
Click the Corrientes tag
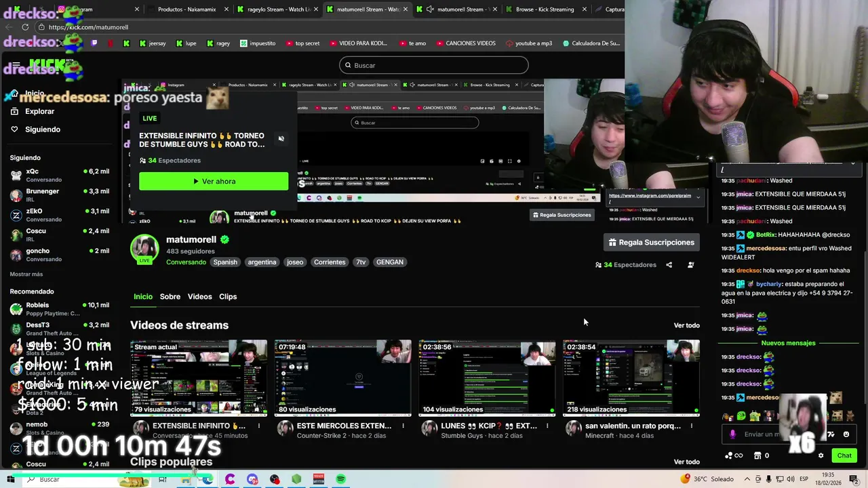click(x=330, y=262)
